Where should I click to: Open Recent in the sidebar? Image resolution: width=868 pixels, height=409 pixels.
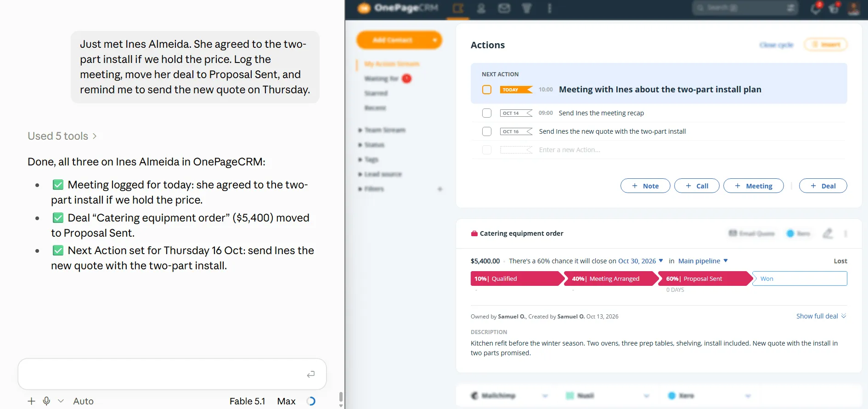coord(375,108)
